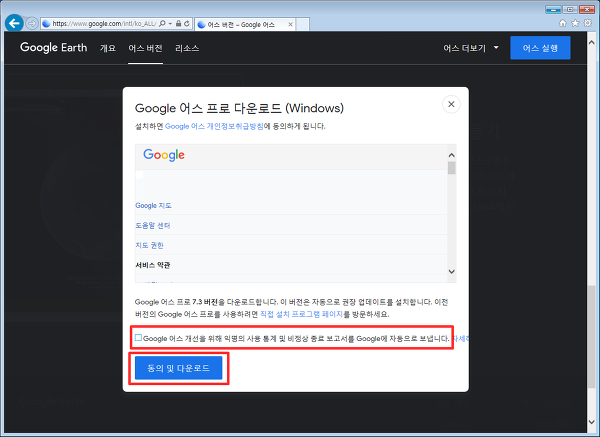
Task: Click the browser forward arrow button
Action: click(32, 24)
